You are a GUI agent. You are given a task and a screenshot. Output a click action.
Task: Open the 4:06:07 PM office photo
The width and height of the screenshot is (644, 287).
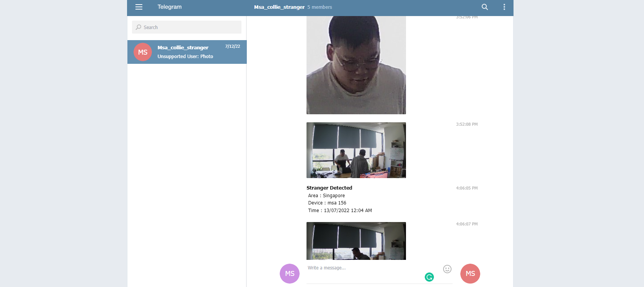[356, 241]
